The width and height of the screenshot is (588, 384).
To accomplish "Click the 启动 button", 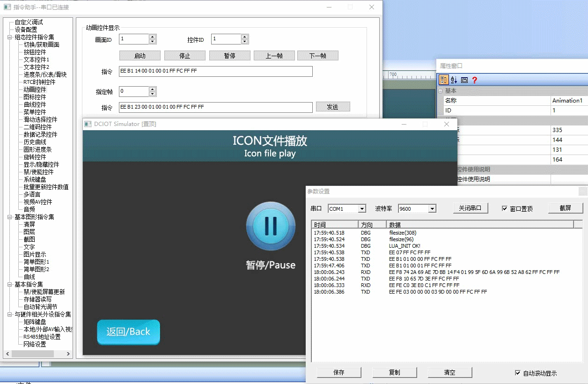I will tap(140, 56).
